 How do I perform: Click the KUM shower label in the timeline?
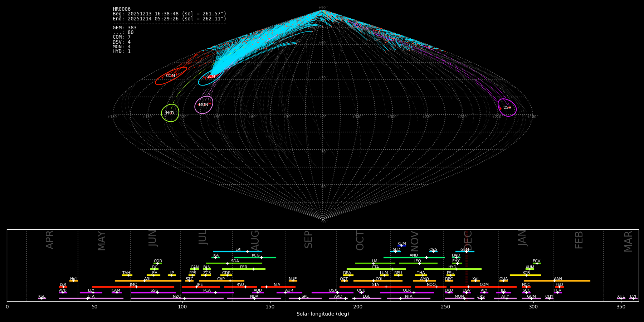(x=402, y=244)
